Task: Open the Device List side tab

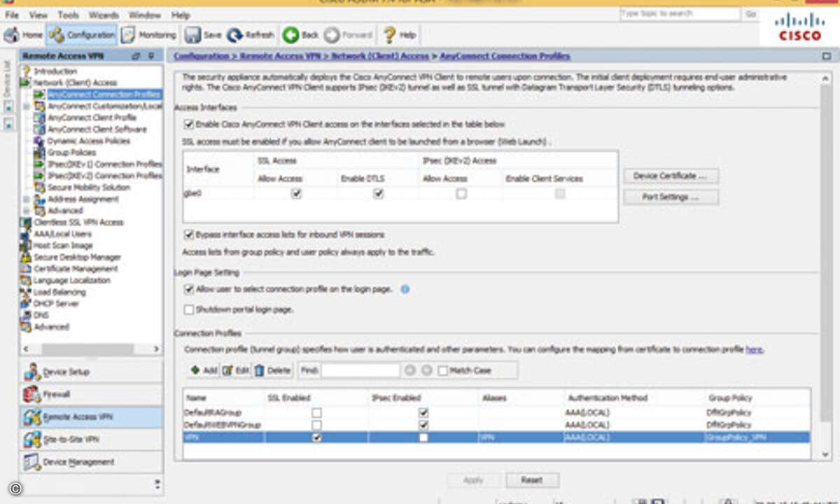Action: pyautogui.click(x=8, y=79)
